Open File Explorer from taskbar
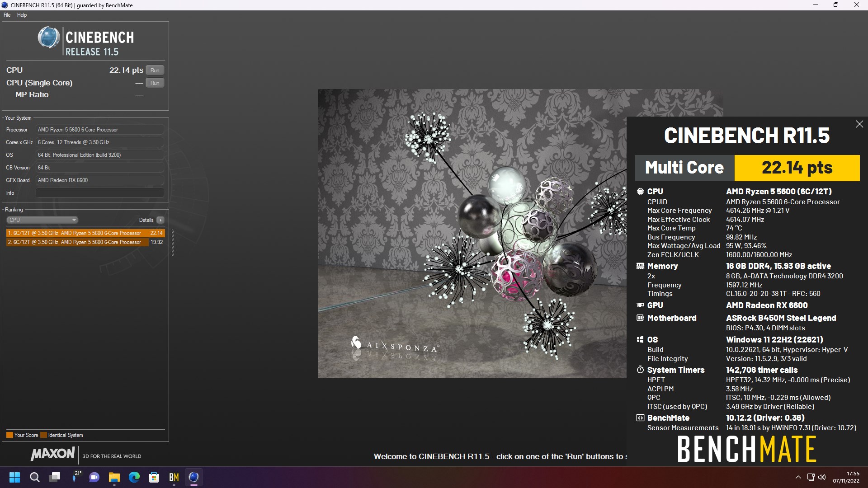The height and width of the screenshot is (488, 868). (x=114, y=477)
